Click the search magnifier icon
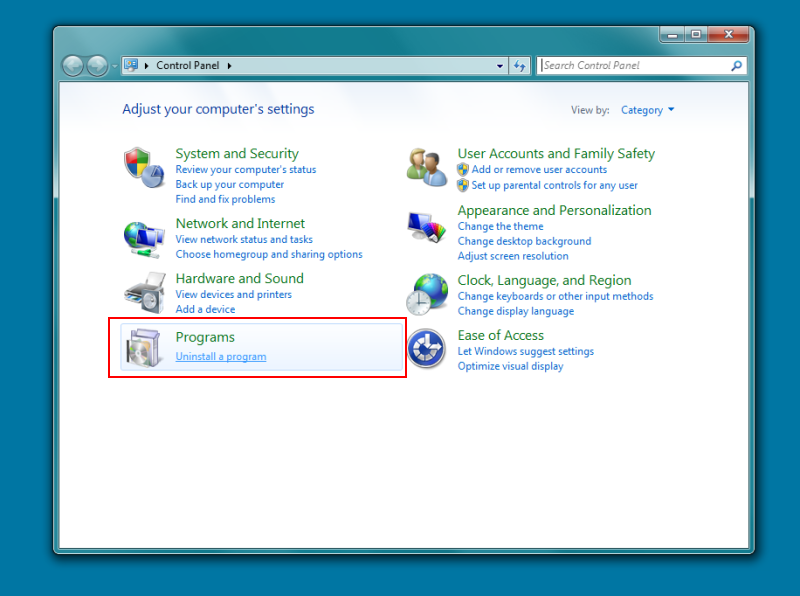Image resolution: width=800 pixels, height=596 pixels. (x=736, y=65)
